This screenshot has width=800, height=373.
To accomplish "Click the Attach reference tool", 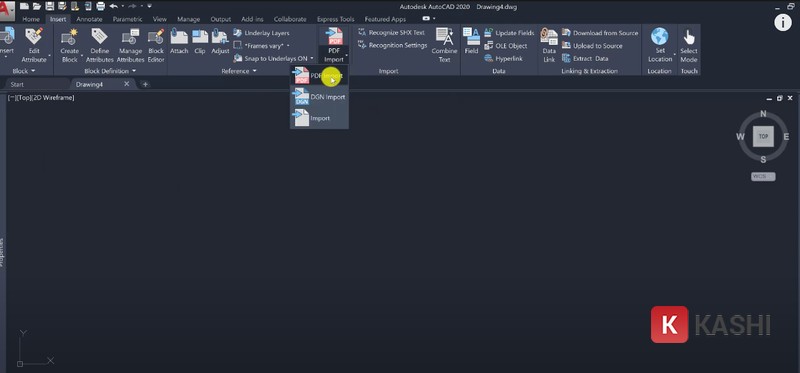I will coord(179,41).
